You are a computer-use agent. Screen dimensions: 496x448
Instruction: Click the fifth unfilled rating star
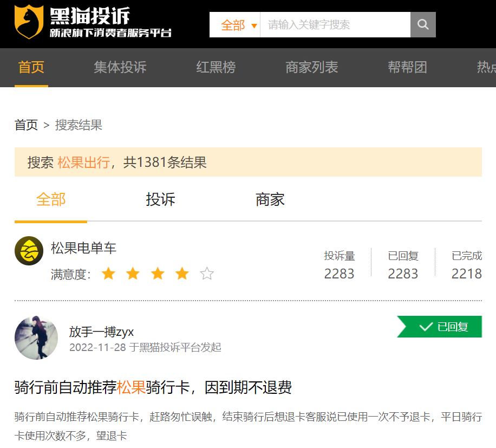[x=207, y=274]
